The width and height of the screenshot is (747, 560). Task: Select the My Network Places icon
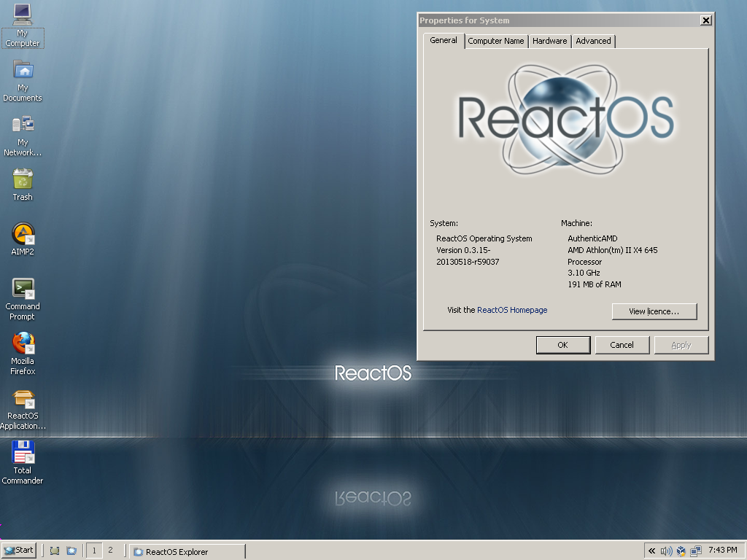point(23,136)
